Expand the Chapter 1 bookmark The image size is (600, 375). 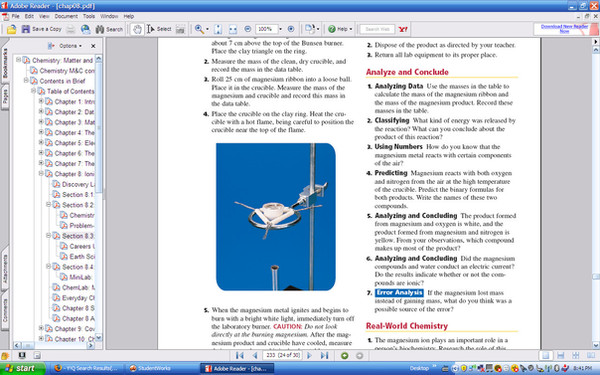[x=41, y=101]
